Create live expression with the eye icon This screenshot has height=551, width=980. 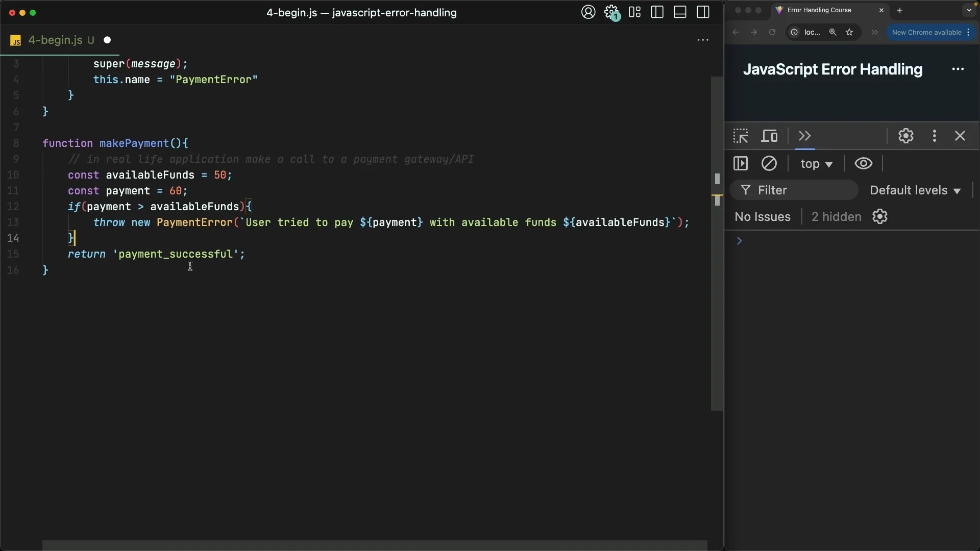point(863,164)
